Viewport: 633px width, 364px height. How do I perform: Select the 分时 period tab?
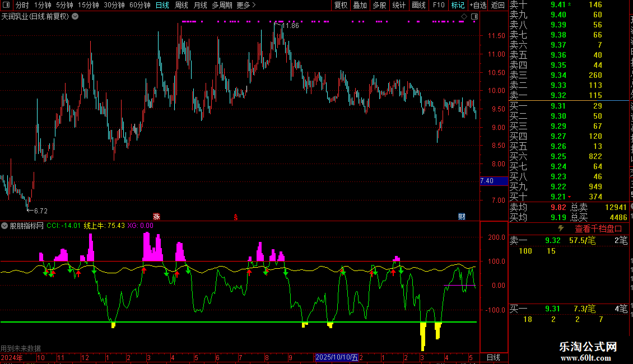[x=22, y=5]
